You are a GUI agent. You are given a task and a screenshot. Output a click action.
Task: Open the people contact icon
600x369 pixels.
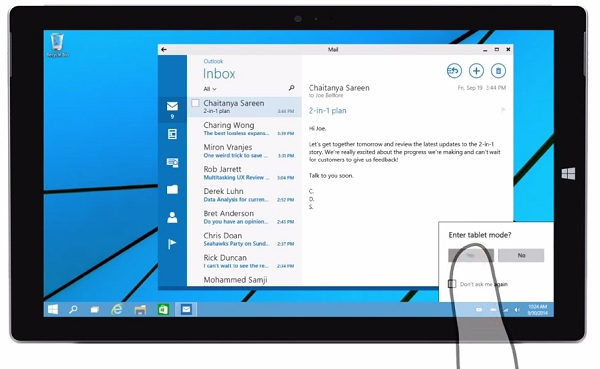click(172, 217)
